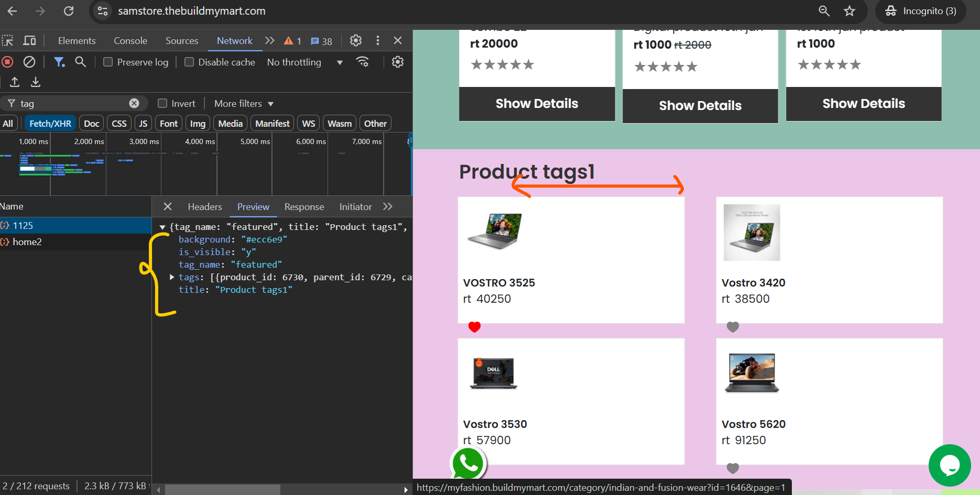980x495 pixels.
Task: Click the warning count indicator
Action: 292,41
